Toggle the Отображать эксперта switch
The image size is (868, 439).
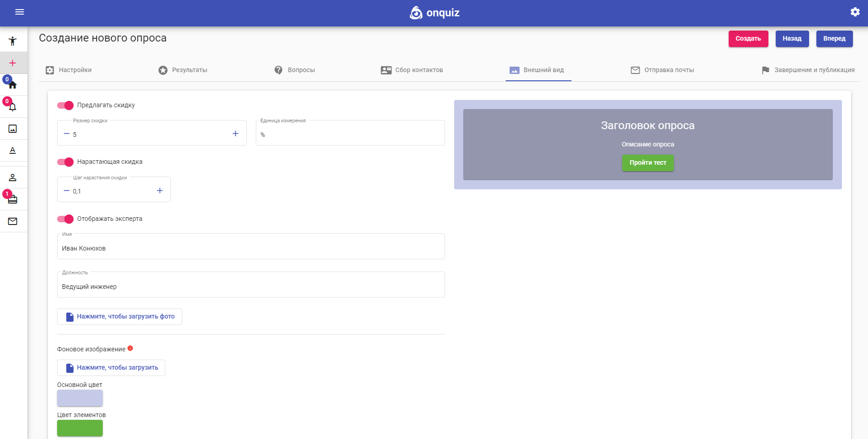tap(65, 219)
